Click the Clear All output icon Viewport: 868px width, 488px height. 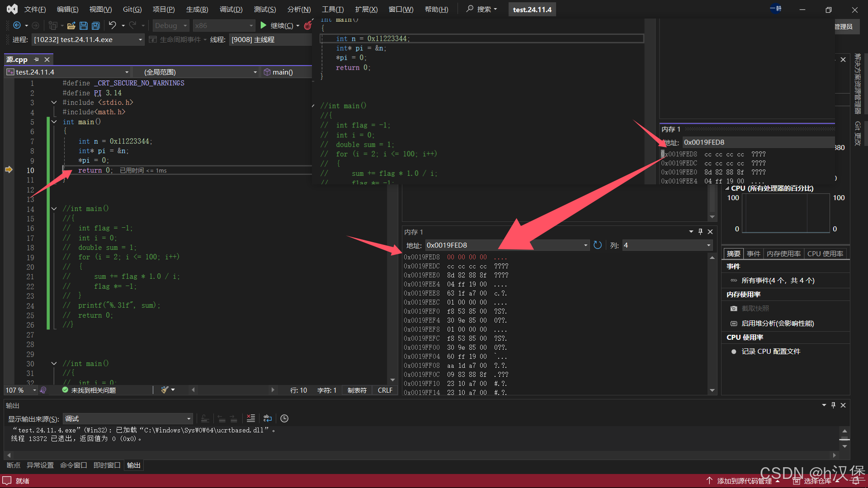tap(251, 418)
